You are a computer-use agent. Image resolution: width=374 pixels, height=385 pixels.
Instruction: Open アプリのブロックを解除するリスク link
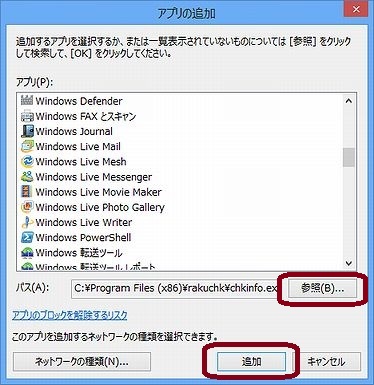(70, 315)
